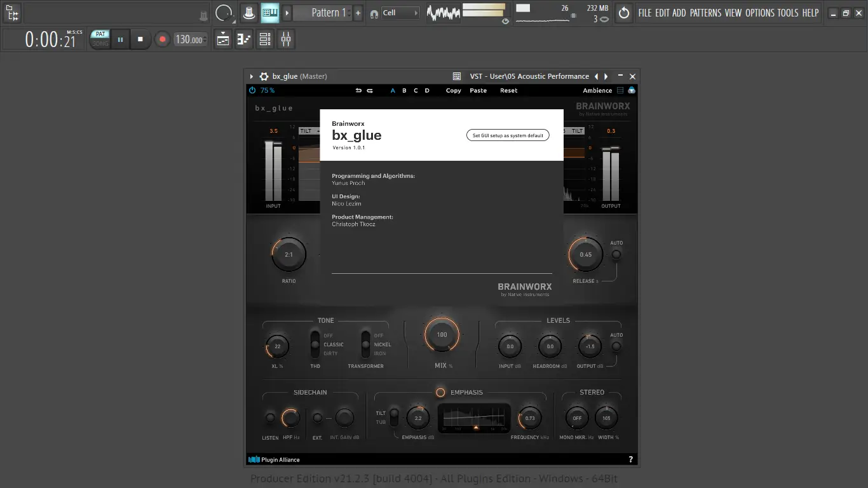This screenshot has height=488, width=868.
Task: Click the emphasis frequency curve display
Action: [x=474, y=418]
